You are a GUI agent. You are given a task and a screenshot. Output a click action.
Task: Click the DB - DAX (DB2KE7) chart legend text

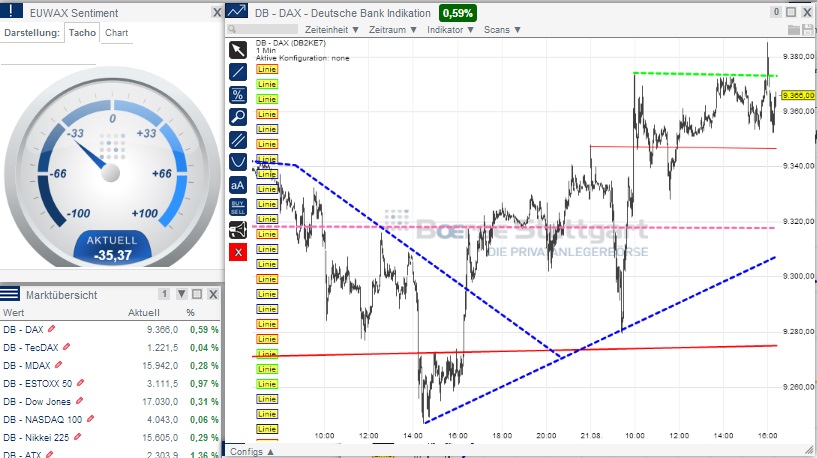point(291,43)
